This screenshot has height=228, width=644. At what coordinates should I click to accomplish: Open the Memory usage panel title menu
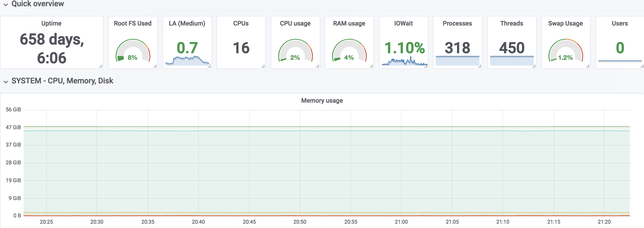(322, 101)
